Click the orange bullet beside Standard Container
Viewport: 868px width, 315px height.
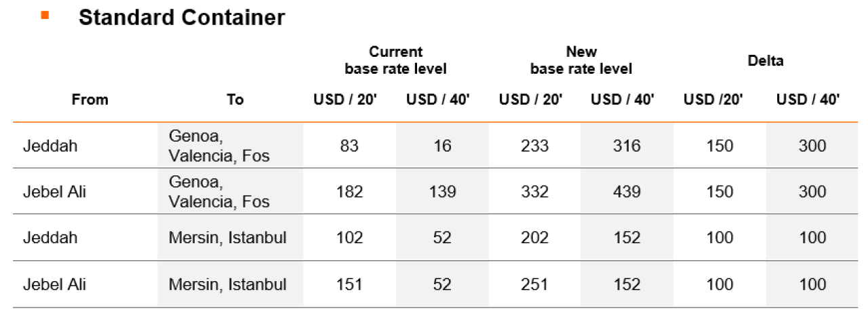coord(45,15)
